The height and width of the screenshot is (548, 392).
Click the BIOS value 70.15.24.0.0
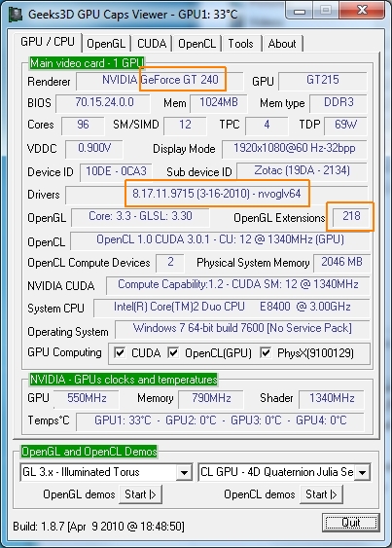pyautogui.click(x=103, y=103)
